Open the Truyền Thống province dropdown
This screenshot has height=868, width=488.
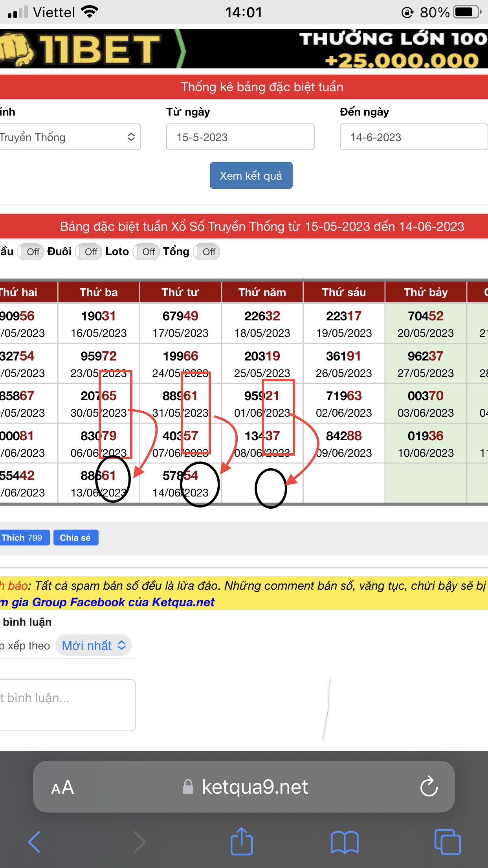tap(70, 137)
